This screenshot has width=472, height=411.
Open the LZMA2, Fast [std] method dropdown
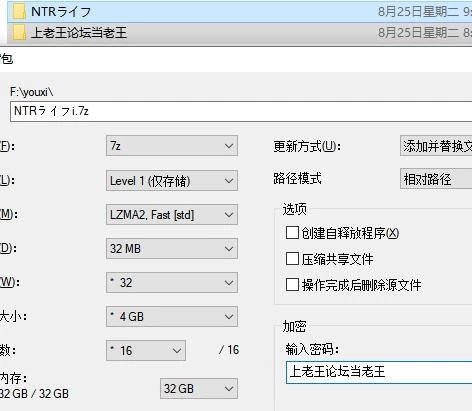tap(172, 215)
